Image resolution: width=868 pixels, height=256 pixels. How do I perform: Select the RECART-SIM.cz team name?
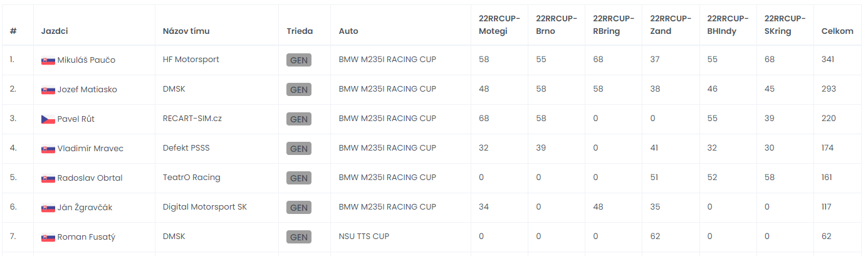[192, 119]
